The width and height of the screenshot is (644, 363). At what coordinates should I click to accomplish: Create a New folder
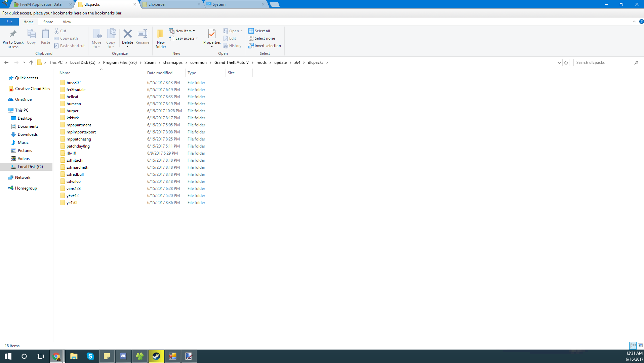[161, 39]
